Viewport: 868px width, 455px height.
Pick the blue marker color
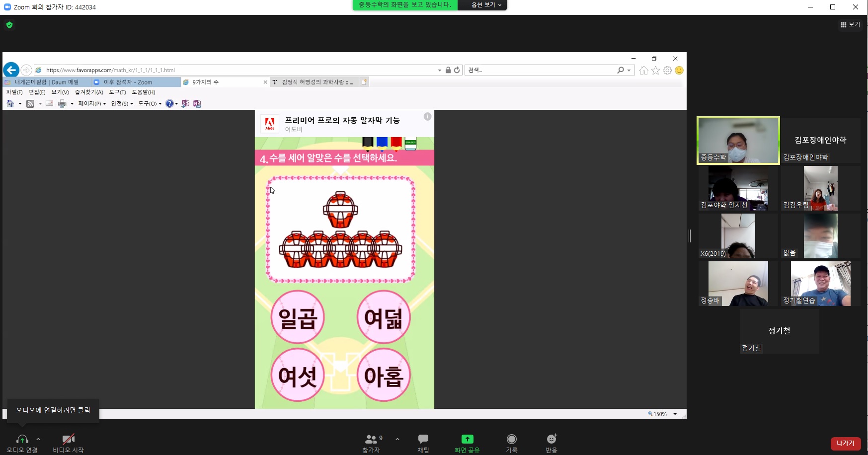[x=382, y=143]
